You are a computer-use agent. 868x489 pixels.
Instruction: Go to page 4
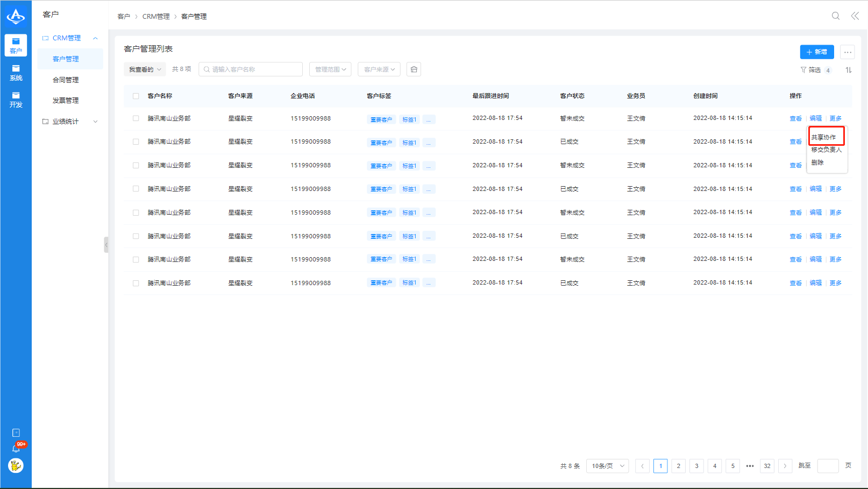tap(715, 466)
